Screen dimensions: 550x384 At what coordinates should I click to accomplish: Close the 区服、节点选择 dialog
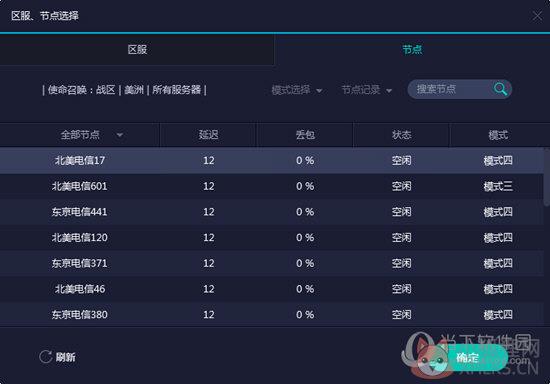pyautogui.click(x=537, y=16)
